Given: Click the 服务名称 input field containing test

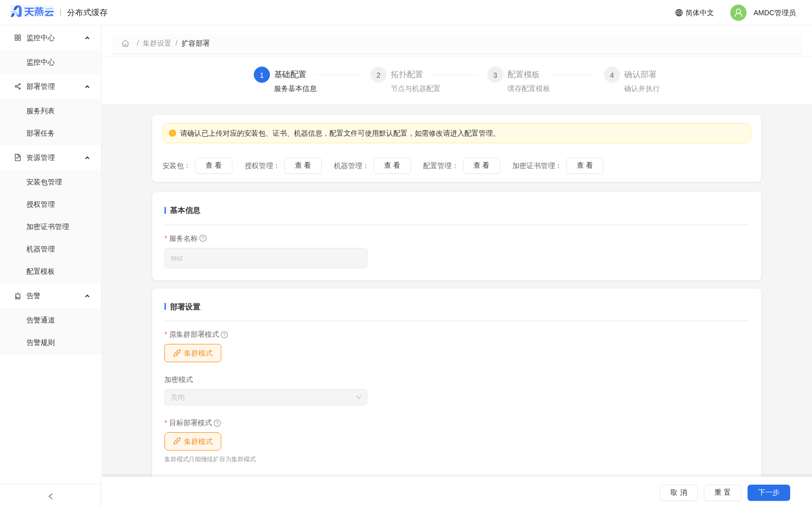Looking at the screenshot, I should pos(266,258).
